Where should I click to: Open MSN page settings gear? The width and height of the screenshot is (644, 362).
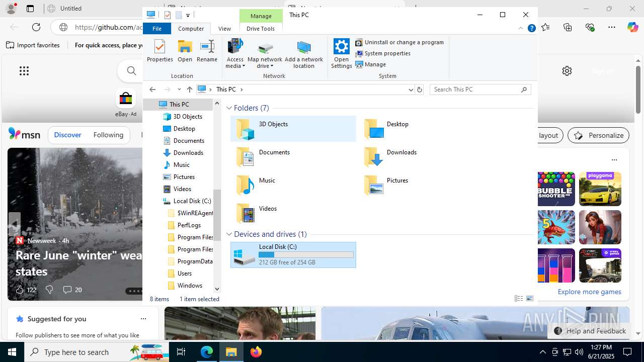click(567, 71)
